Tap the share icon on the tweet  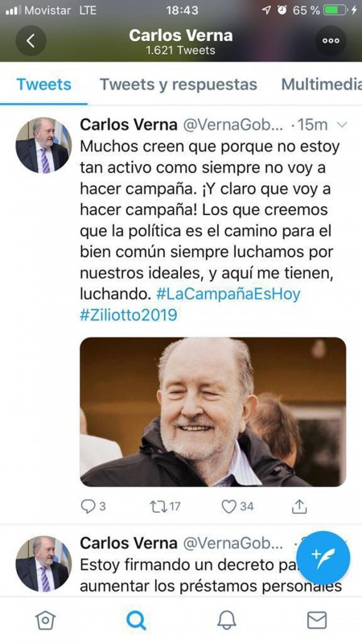pos(299,506)
